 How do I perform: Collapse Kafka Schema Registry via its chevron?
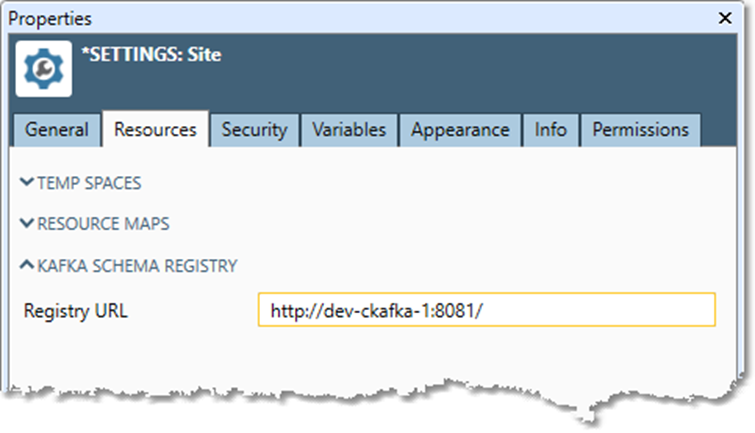click(26, 266)
